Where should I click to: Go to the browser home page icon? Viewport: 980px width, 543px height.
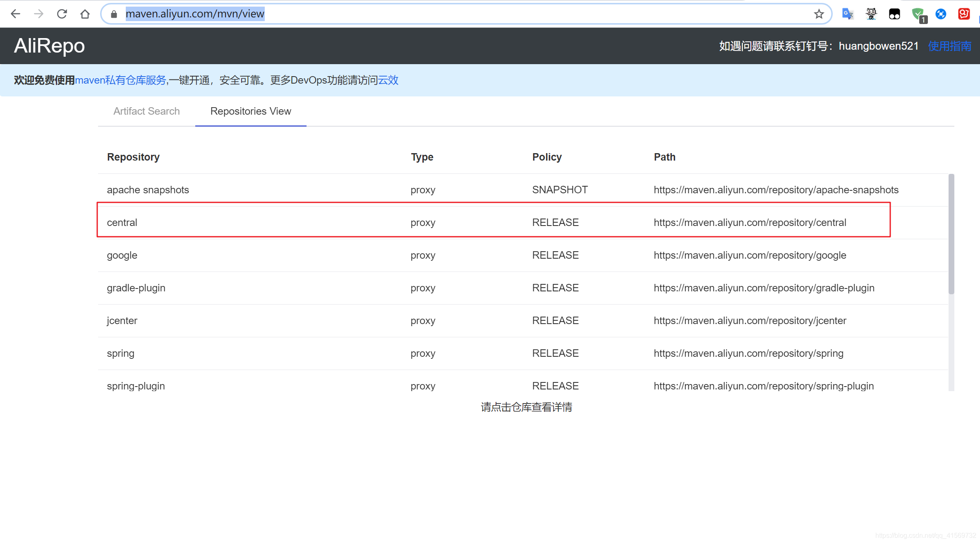[85, 14]
